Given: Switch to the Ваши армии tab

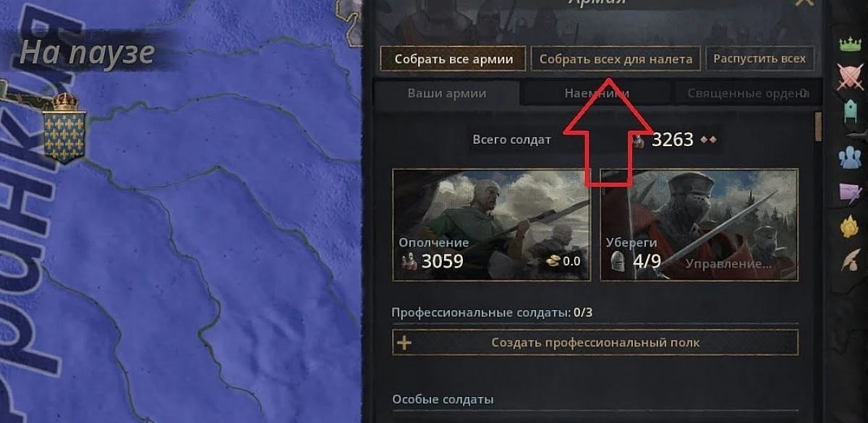Looking at the screenshot, I should (447, 93).
